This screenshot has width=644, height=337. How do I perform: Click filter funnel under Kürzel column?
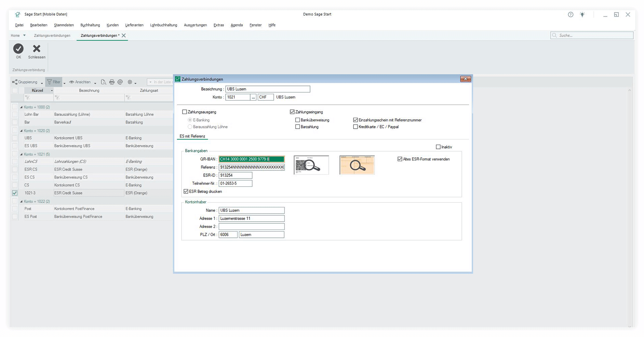pos(28,98)
